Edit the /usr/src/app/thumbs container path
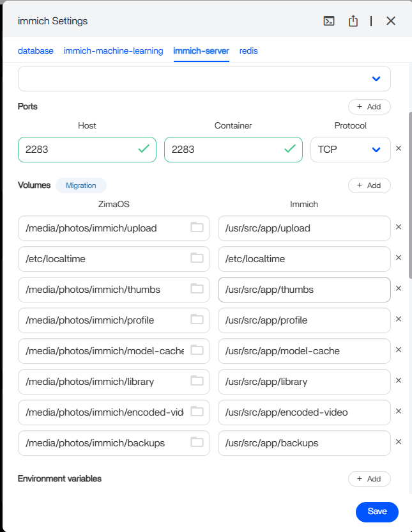This screenshot has width=412, height=532. pyautogui.click(x=304, y=290)
